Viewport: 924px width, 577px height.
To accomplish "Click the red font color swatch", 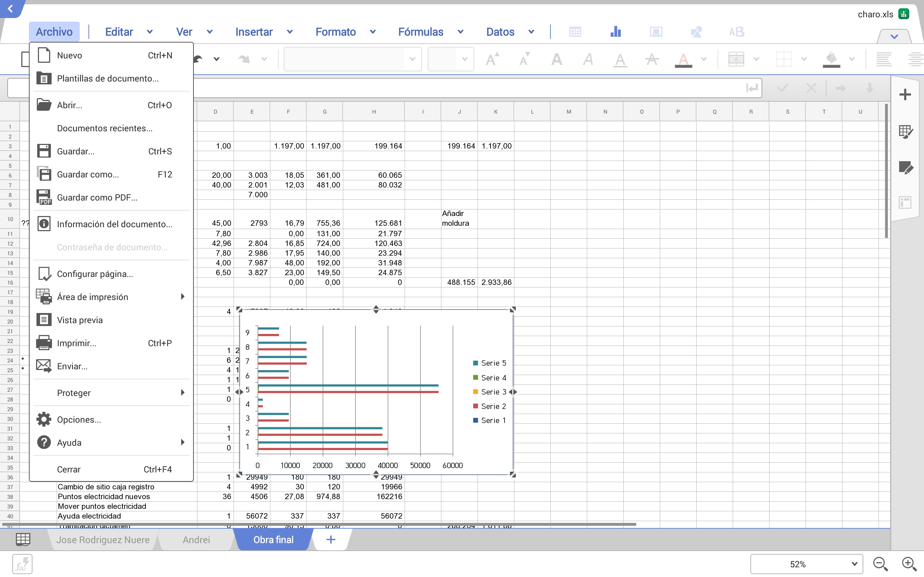I will point(683,60).
